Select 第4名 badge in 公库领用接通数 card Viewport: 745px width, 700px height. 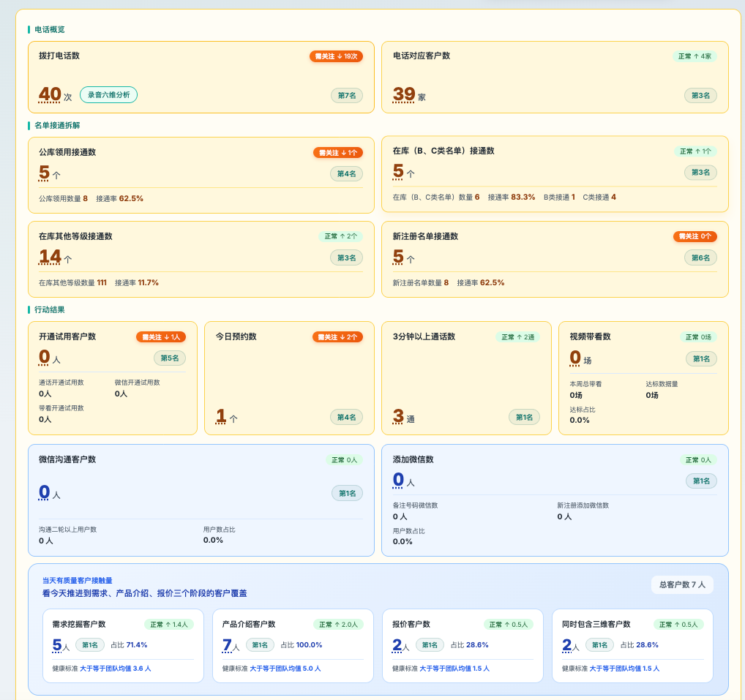pyautogui.click(x=346, y=174)
